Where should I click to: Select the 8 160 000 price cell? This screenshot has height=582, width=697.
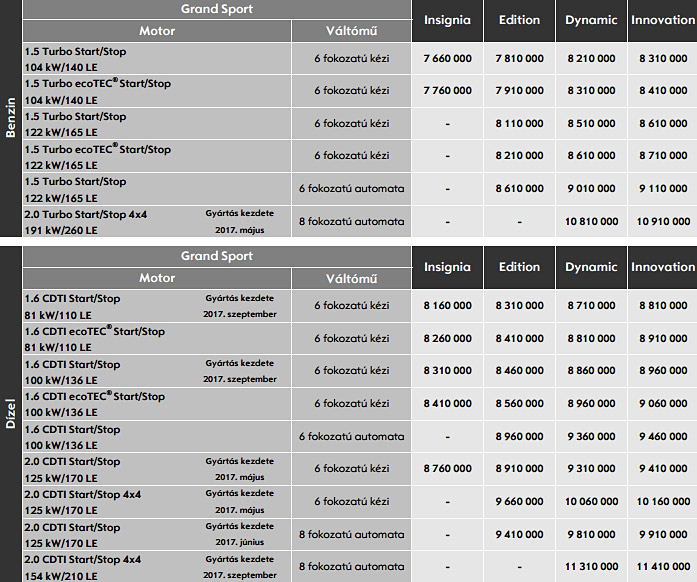[x=447, y=306]
